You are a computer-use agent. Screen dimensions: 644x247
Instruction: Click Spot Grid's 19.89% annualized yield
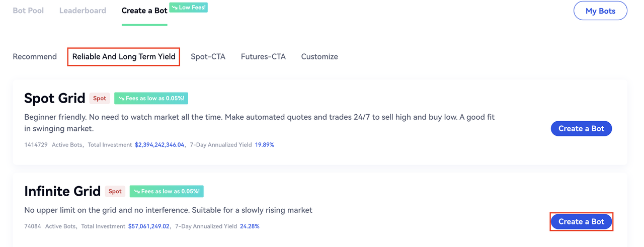(265, 145)
